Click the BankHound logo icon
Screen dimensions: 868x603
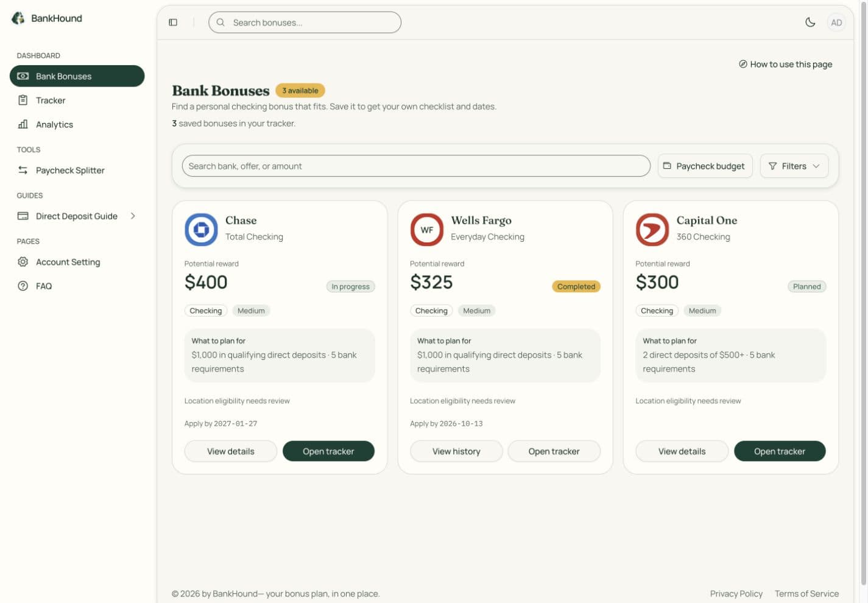(x=18, y=18)
